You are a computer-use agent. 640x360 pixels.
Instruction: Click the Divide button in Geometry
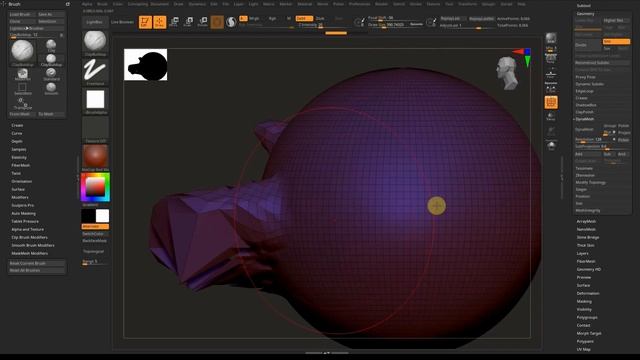pos(588,45)
